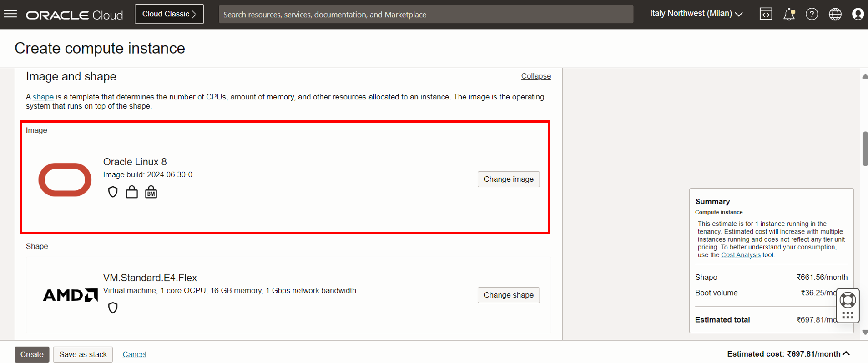Click the VM.Standard.E4.Flex shape name

point(150,278)
